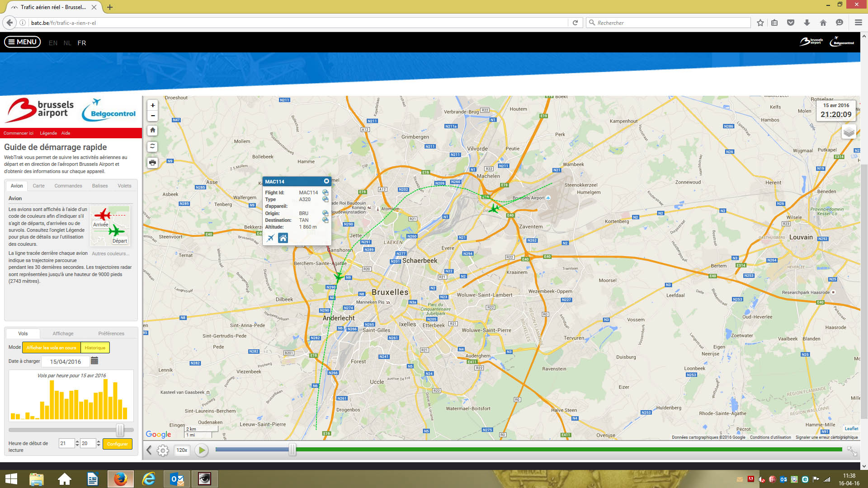
Task: Click the replay timeline slider handle
Action: pos(292,449)
